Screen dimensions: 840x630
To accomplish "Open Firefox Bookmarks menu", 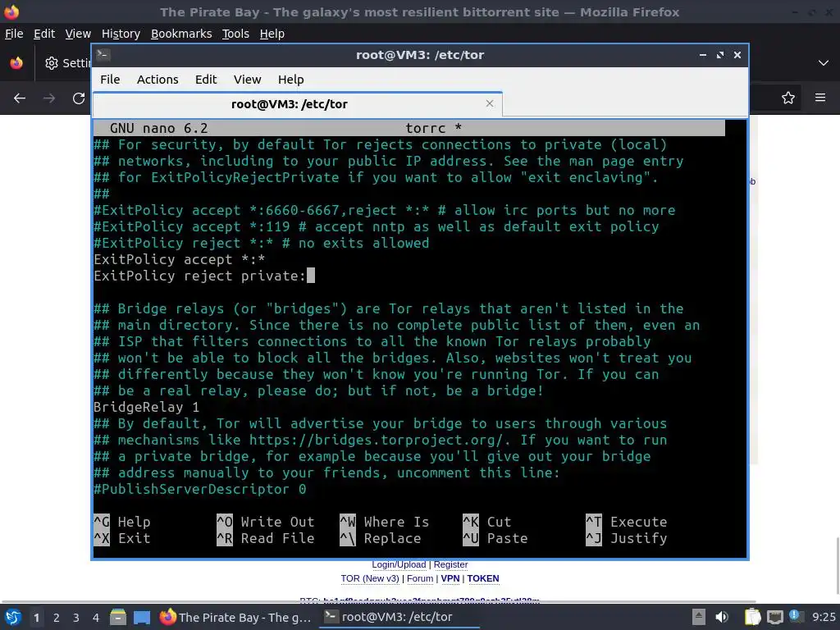I will pos(181,33).
